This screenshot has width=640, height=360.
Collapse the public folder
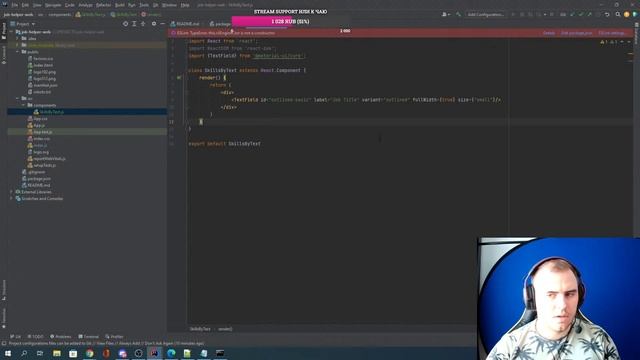click(x=18, y=52)
